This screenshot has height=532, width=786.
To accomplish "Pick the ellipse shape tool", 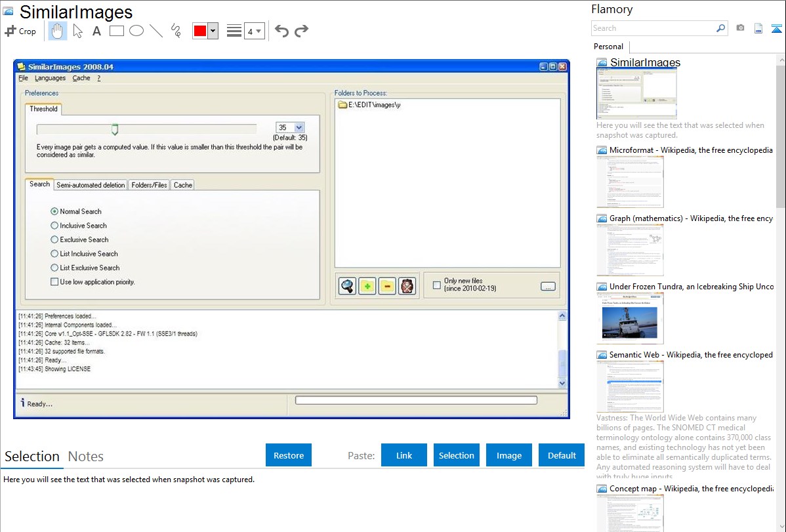I will tap(136, 31).
